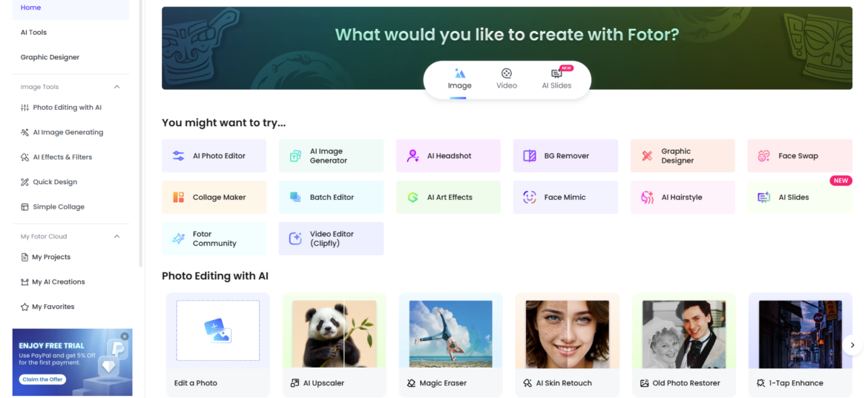The height and width of the screenshot is (398, 868).
Task: Click the My Projects document icon
Action: pyautogui.click(x=24, y=257)
